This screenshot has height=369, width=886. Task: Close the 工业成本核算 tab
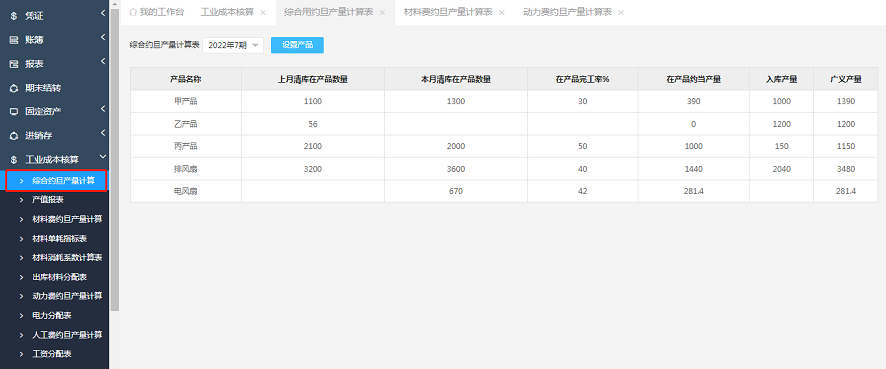pos(263,12)
